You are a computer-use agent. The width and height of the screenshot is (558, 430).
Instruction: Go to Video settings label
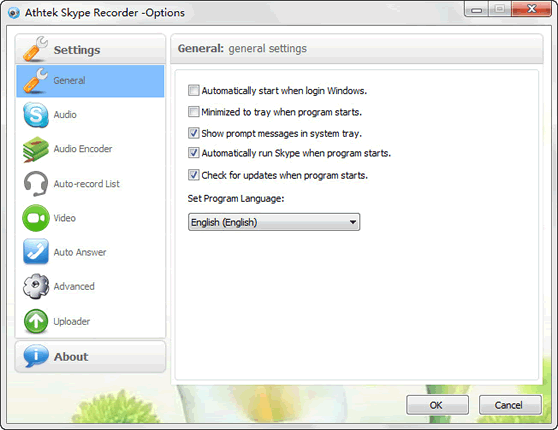coord(64,218)
